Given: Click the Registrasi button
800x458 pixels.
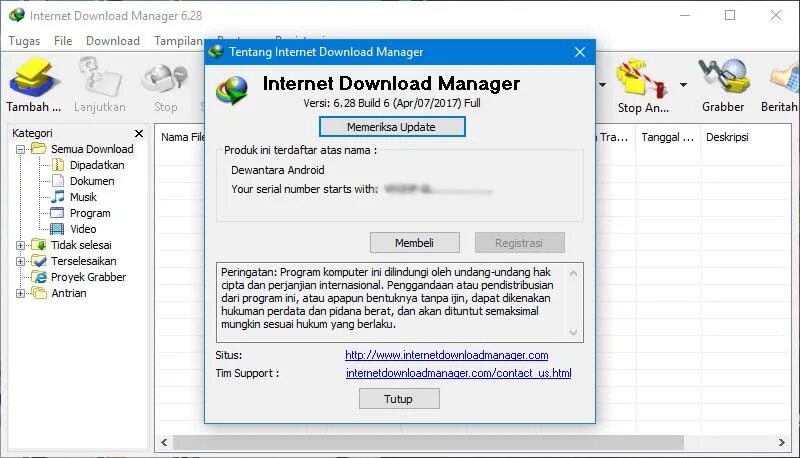Looking at the screenshot, I should pyautogui.click(x=519, y=243).
